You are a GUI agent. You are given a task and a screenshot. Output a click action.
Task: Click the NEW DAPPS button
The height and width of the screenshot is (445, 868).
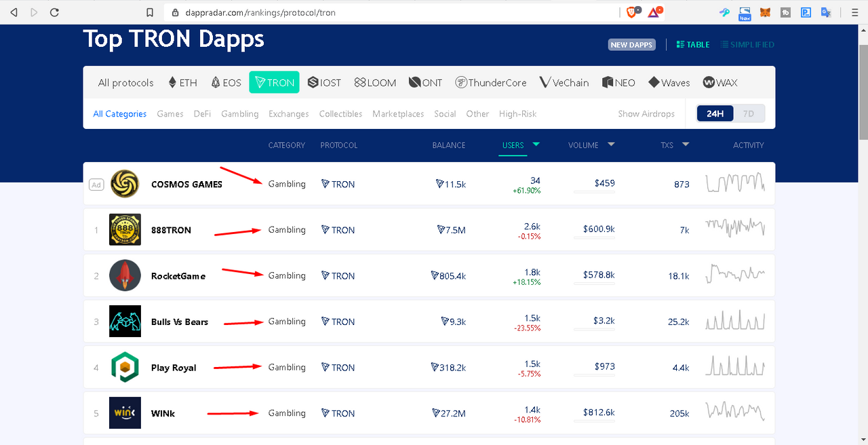(631, 45)
